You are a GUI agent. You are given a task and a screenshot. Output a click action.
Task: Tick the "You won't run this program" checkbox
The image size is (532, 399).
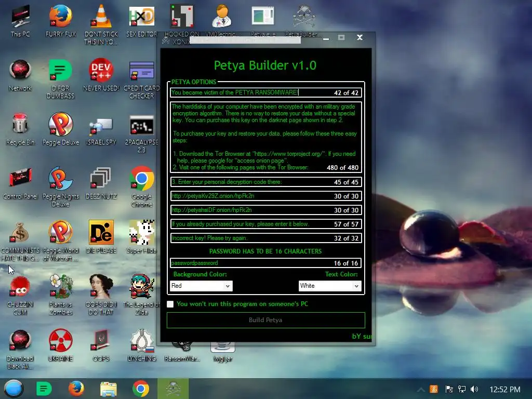click(170, 304)
